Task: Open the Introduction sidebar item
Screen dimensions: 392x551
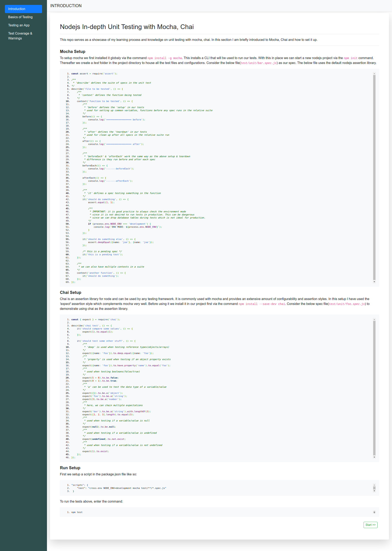Action: pyautogui.click(x=23, y=9)
